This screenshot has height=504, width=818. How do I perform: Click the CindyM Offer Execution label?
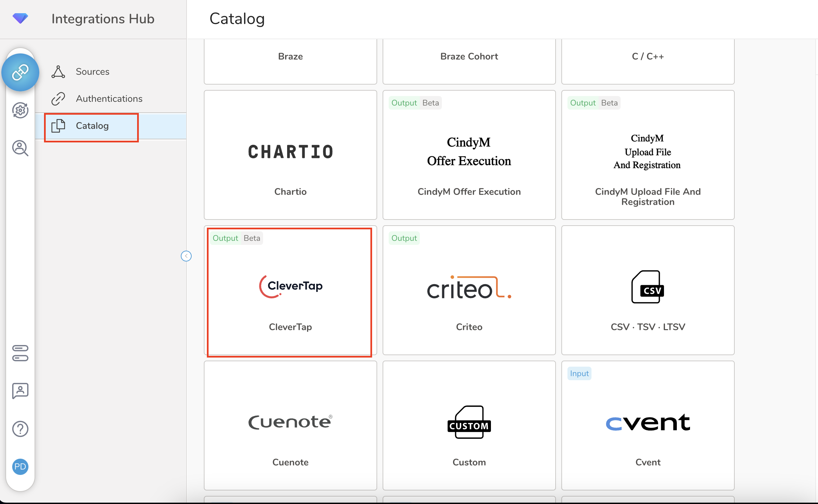[x=469, y=192]
